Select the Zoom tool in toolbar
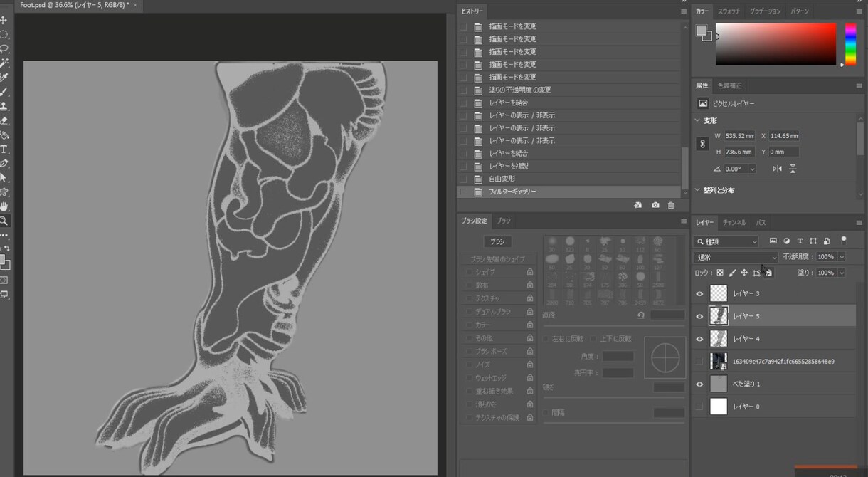868x477 pixels. [x=4, y=221]
